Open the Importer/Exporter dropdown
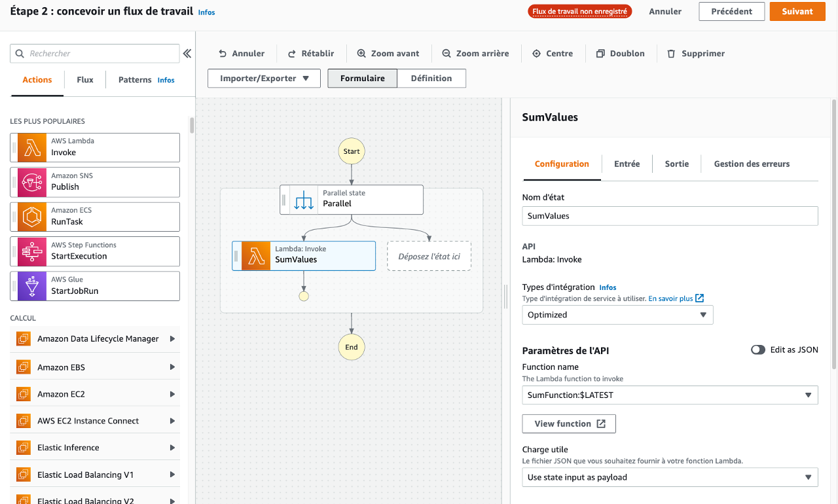 click(x=264, y=79)
